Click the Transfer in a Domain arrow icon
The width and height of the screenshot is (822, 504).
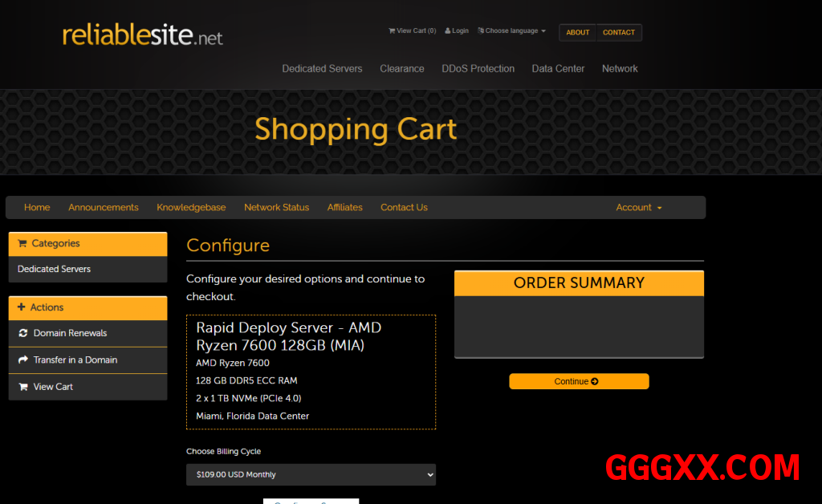[23, 360]
